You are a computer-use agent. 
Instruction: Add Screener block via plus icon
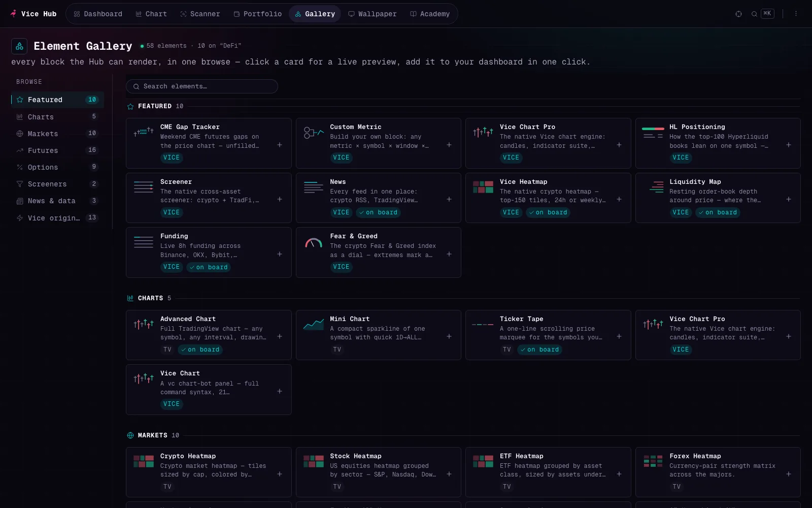click(x=280, y=199)
